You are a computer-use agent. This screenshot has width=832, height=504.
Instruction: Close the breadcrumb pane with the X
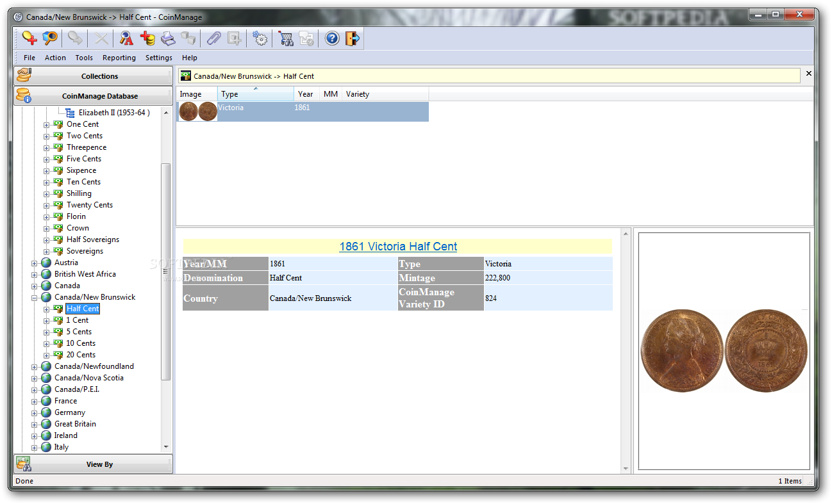pyautogui.click(x=808, y=74)
